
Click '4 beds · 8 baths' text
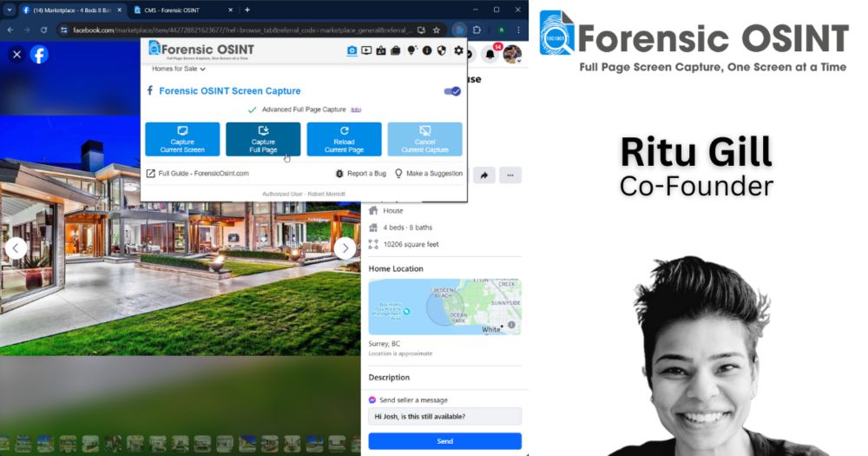pos(407,228)
